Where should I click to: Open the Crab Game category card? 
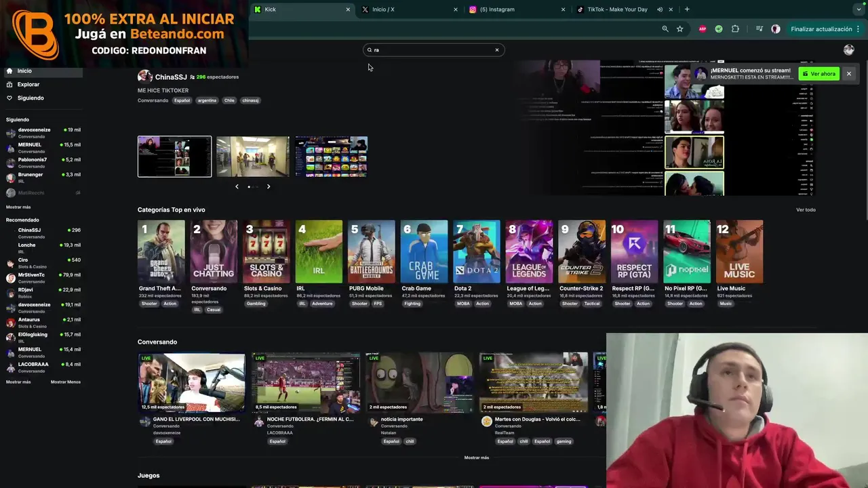coord(424,251)
